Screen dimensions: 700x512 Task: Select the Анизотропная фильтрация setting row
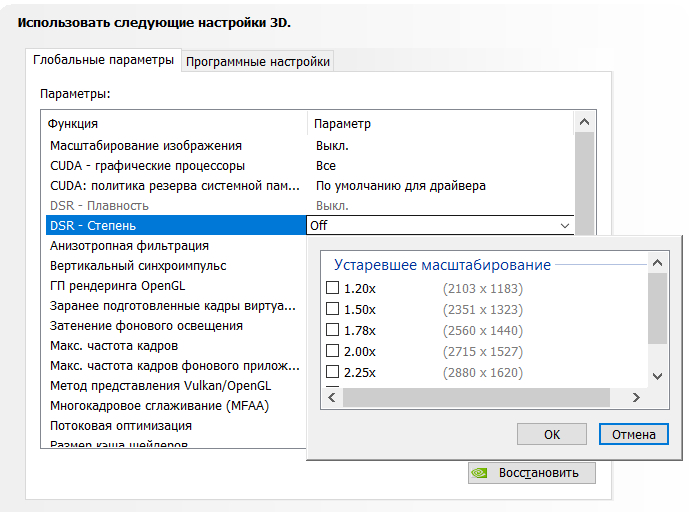pos(129,246)
